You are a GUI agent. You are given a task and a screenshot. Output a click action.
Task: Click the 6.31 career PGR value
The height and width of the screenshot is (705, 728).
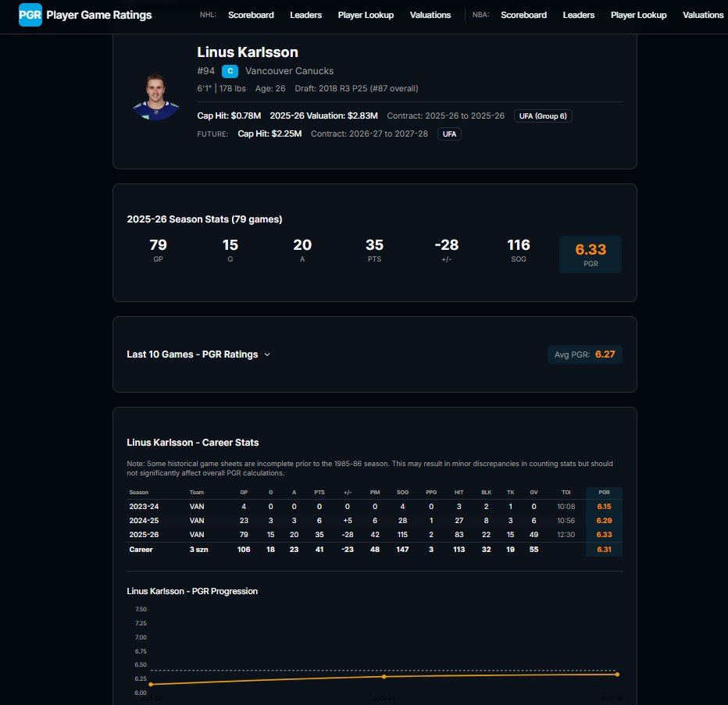pyautogui.click(x=604, y=550)
